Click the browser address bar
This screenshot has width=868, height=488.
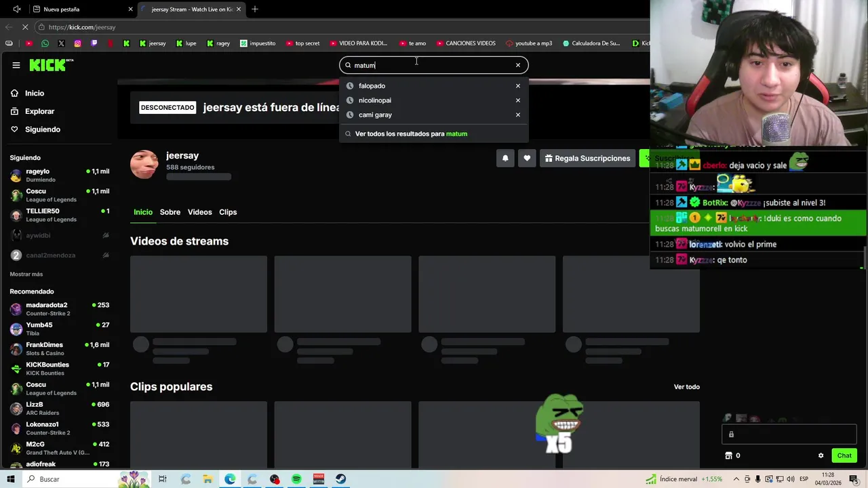pos(339,27)
